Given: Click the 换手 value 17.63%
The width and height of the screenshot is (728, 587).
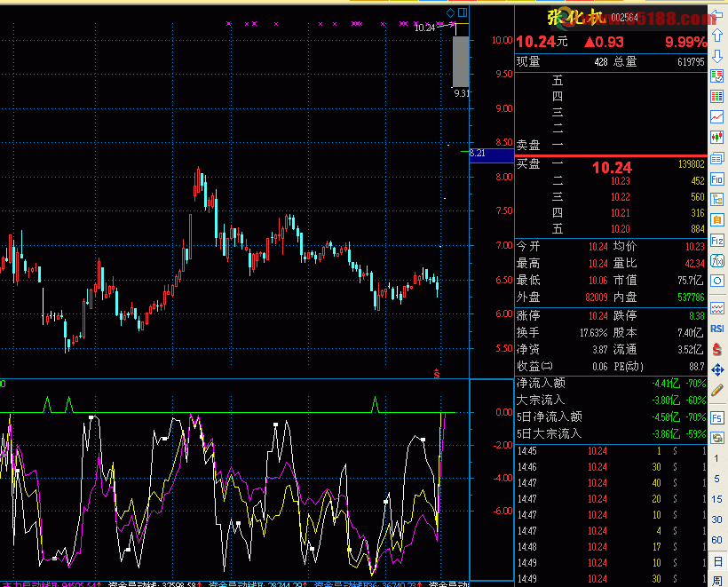Looking at the screenshot, I should click(593, 333).
